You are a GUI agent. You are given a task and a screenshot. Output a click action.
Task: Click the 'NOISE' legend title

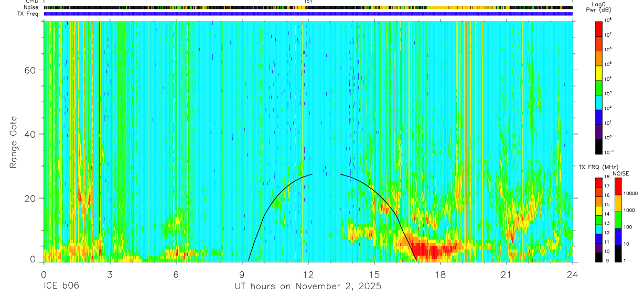(621, 173)
